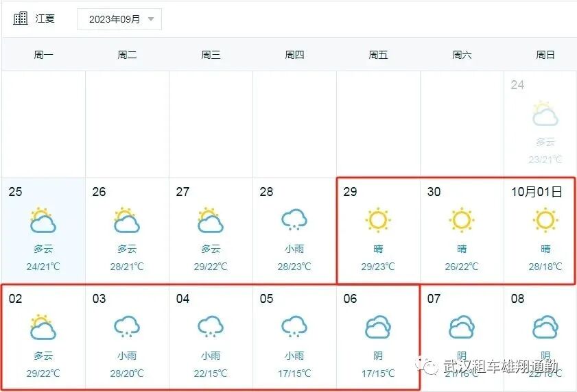This screenshot has width=577, height=392.
Task: Click the cloudy icon on day 26
Action: [127, 220]
